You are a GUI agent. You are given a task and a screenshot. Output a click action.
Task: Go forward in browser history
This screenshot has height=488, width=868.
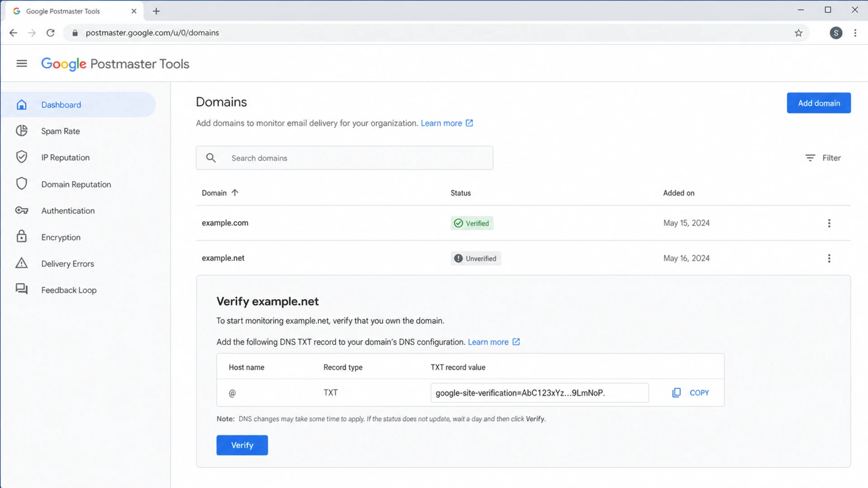pos(32,33)
